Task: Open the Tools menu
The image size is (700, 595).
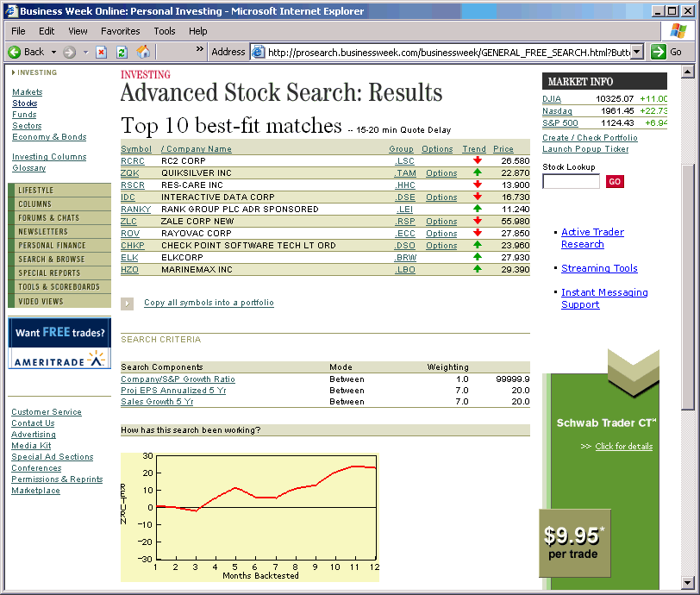Action: click(164, 31)
